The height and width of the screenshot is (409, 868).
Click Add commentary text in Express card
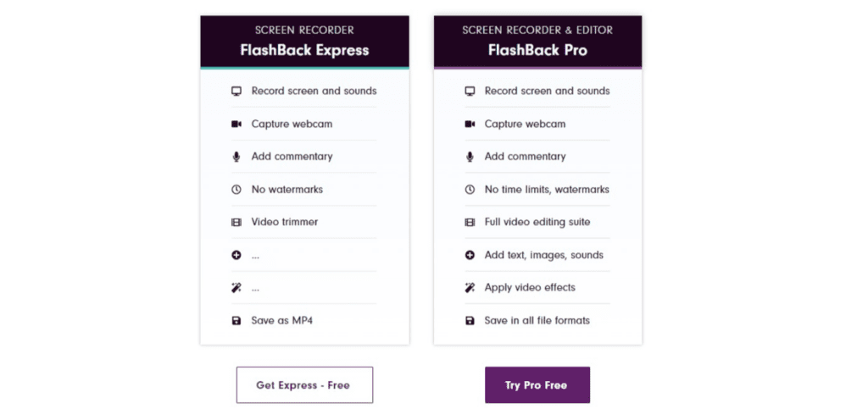pyautogui.click(x=292, y=157)
